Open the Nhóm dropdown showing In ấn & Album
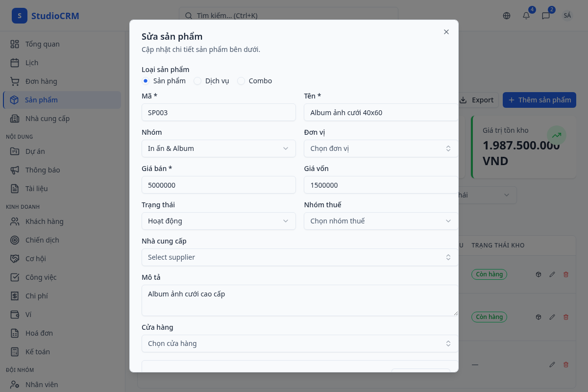 pos(219,148)
